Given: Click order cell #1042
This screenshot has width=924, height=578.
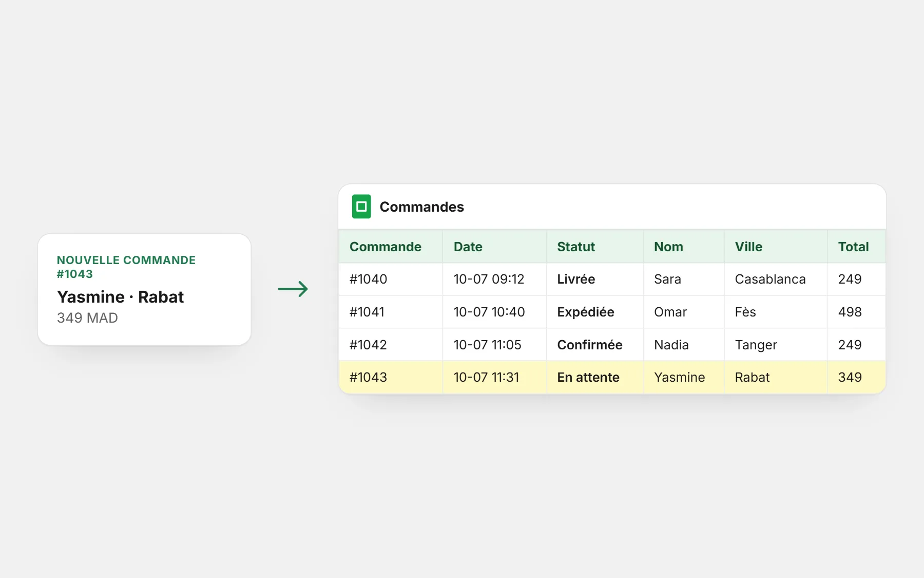Looking at the screenshot, I should pyautogui.click(x=391, y=345).
